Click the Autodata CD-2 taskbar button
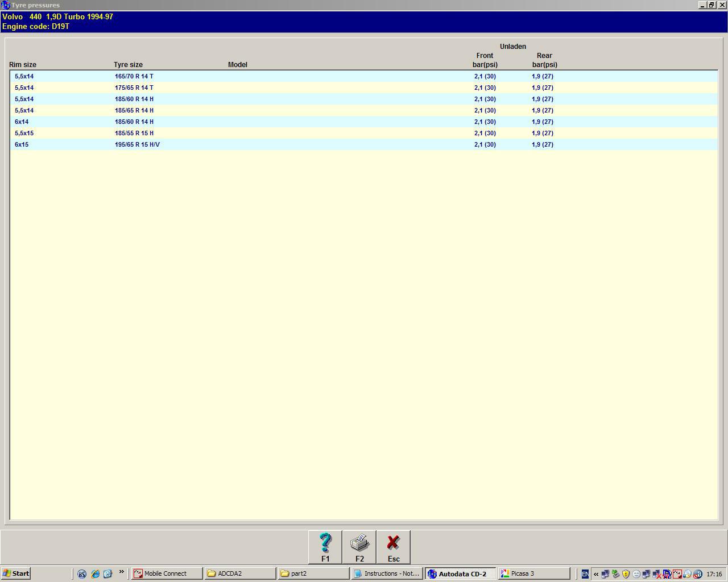The width and height of the screenshot is (728, 582). pyautogui.click(x=460, y=573)
